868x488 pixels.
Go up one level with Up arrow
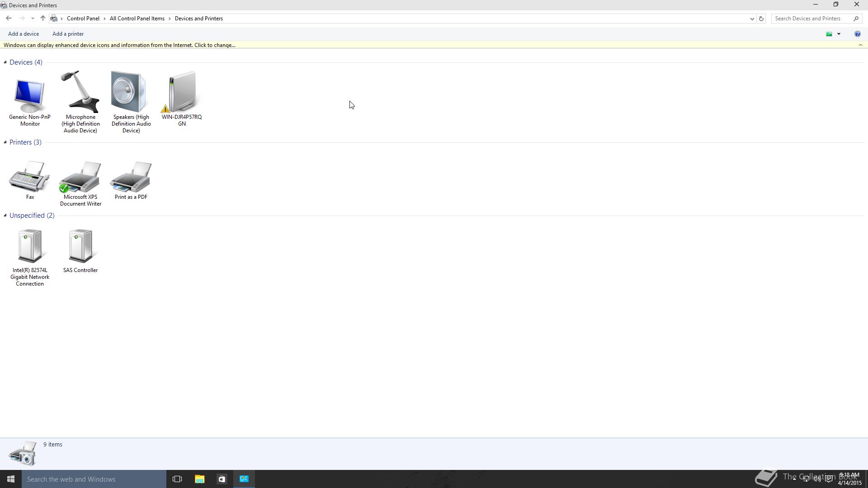[x=42, y=19]
